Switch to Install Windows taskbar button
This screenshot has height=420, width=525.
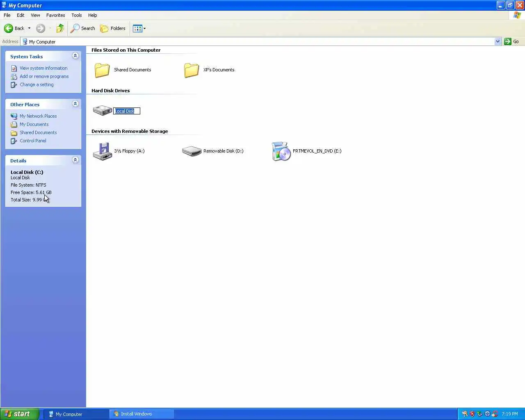pyautogui.click(x=142, y=414)
